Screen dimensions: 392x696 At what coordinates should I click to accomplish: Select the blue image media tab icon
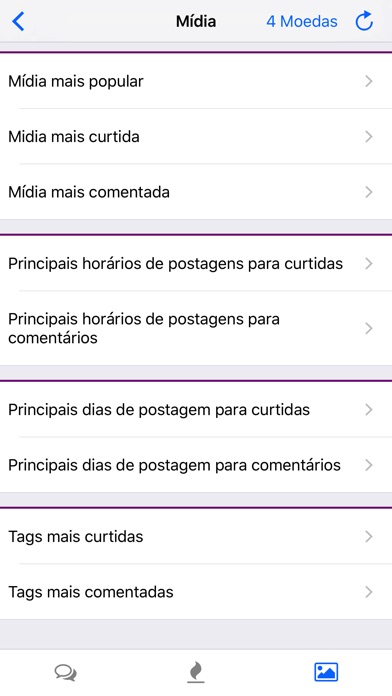click(326, 672)
